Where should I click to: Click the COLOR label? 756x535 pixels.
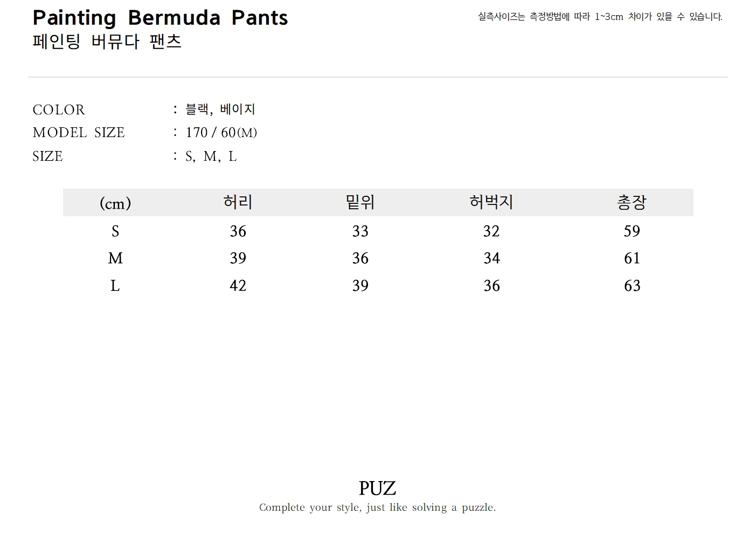[59, 110]
